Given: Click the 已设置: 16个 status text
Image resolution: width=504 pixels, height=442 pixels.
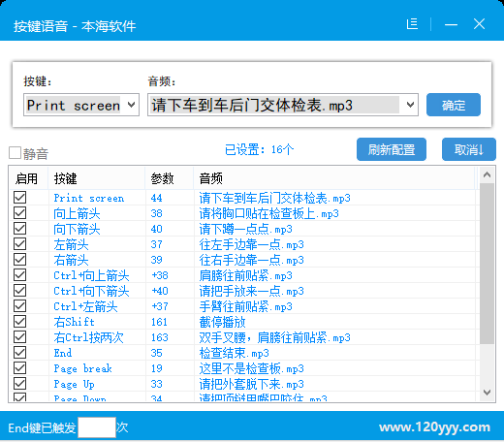Looking at the screenshot, I should [x=259, y=149].
